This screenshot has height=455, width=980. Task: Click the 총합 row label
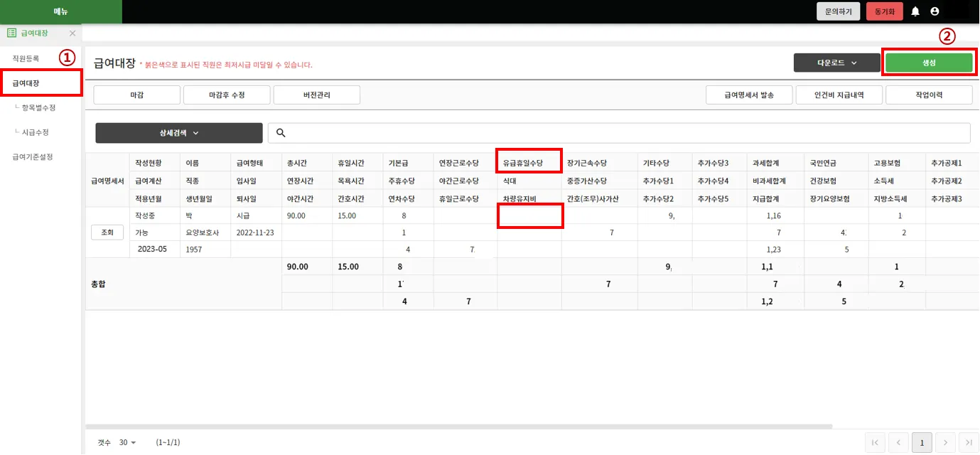coord(98,284)
